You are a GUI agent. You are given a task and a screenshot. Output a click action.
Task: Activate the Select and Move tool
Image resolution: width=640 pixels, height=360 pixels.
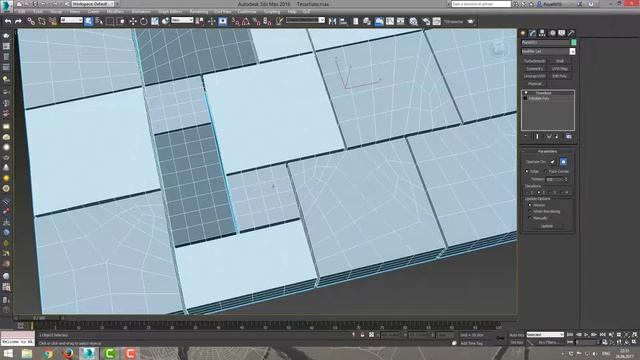tap(133, 21)
